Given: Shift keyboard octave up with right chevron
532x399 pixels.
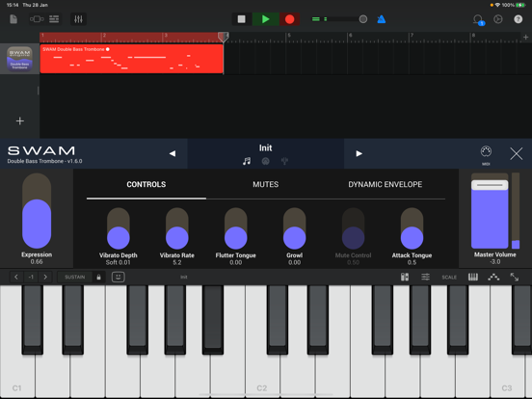Looking at the screenshot, I should coord(45,277).
